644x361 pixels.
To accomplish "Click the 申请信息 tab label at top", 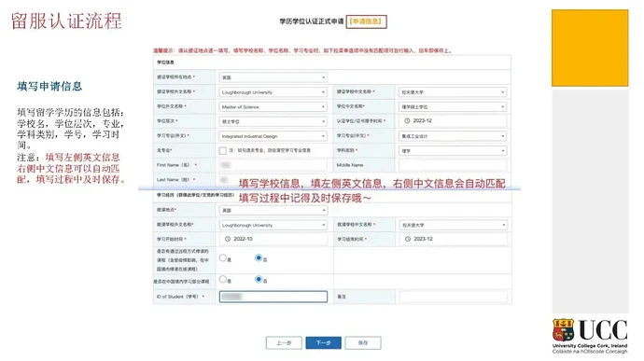I will pyautogui.click(x=367, y=21).
